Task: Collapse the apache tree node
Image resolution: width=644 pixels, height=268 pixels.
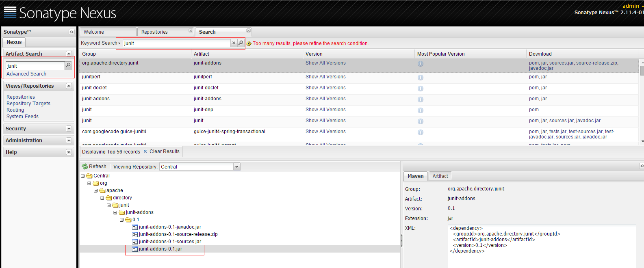Action: 96,191
